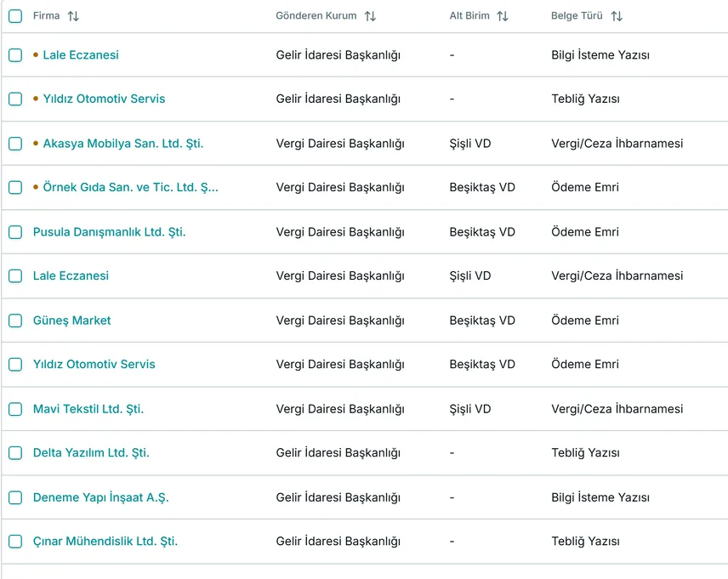The height and width of the screenshot is (579, 728).
Task: Tick the checkbox for Pusula Danışmanlık Ltd. Şti.
Action: coord(15,232)
